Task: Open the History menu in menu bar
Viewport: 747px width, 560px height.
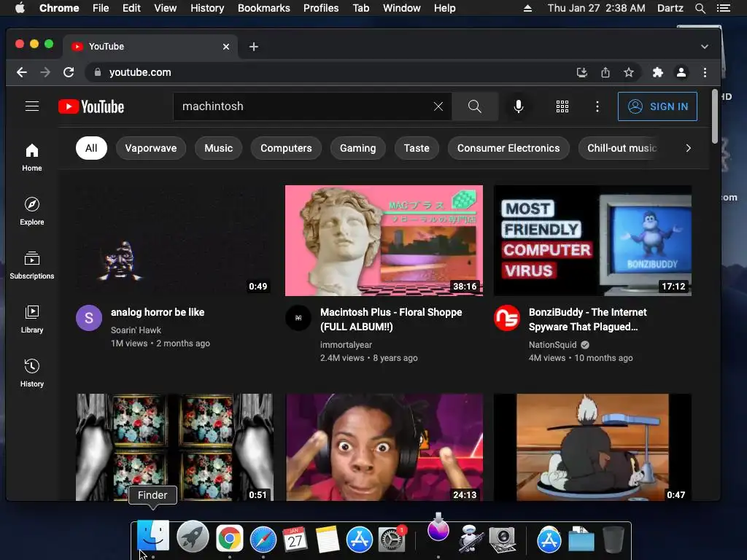Action: tap(207, 8)
